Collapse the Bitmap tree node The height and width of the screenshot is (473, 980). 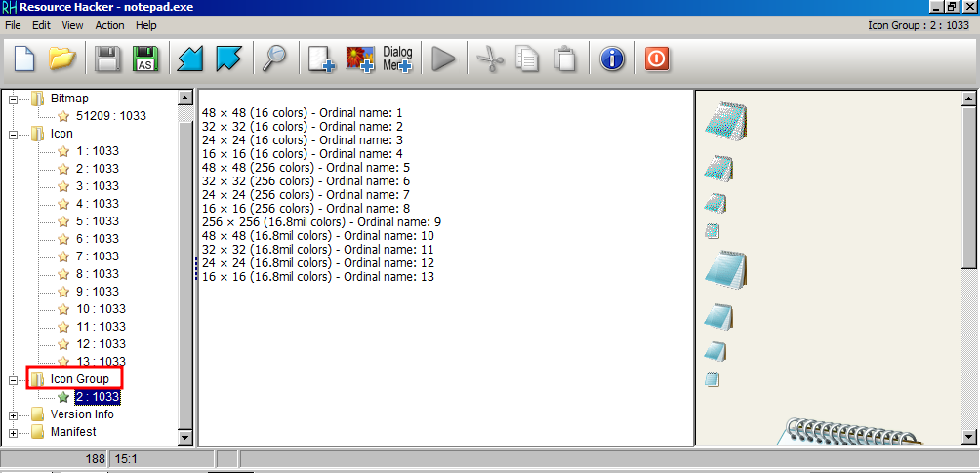[13, 99]
